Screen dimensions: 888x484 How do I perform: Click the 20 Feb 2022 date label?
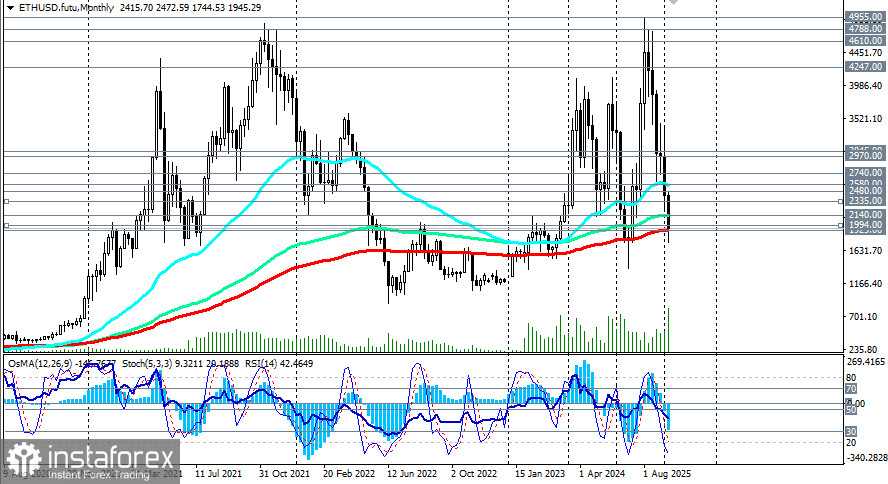[349, 473]
